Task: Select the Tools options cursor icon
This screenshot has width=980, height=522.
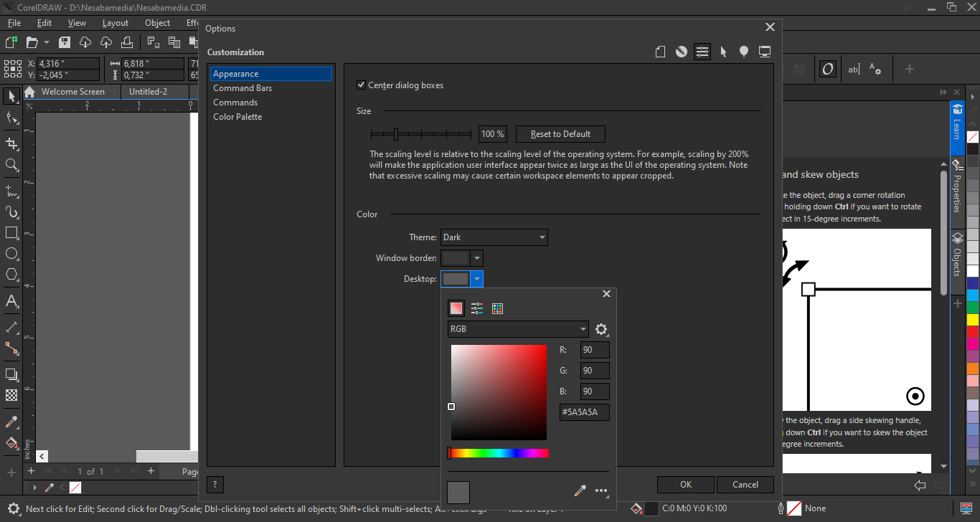Action: click(x=723, y=52)
